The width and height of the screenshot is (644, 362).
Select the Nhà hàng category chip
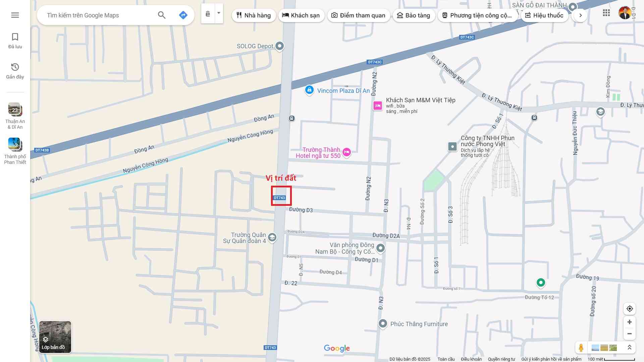pyautogui.click(x=254, y=15)
